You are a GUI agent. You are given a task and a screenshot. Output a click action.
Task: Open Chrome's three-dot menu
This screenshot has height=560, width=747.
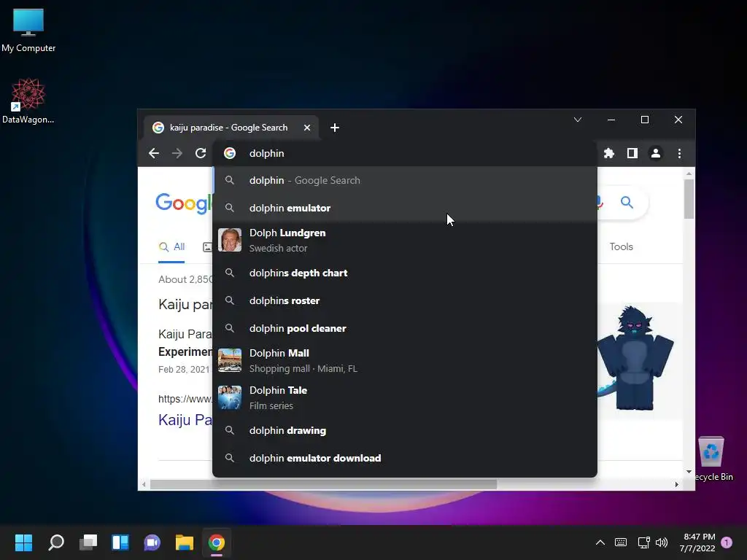(x=679, y=153)
